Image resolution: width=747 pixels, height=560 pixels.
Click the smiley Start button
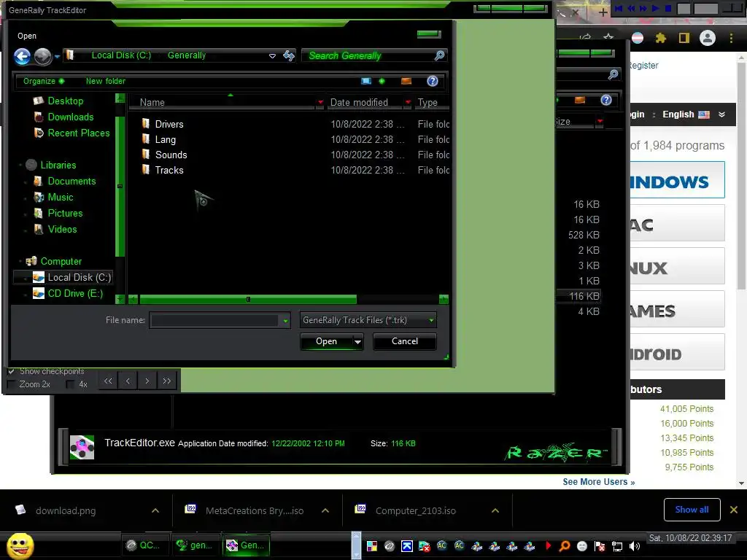tap(20, 545)
